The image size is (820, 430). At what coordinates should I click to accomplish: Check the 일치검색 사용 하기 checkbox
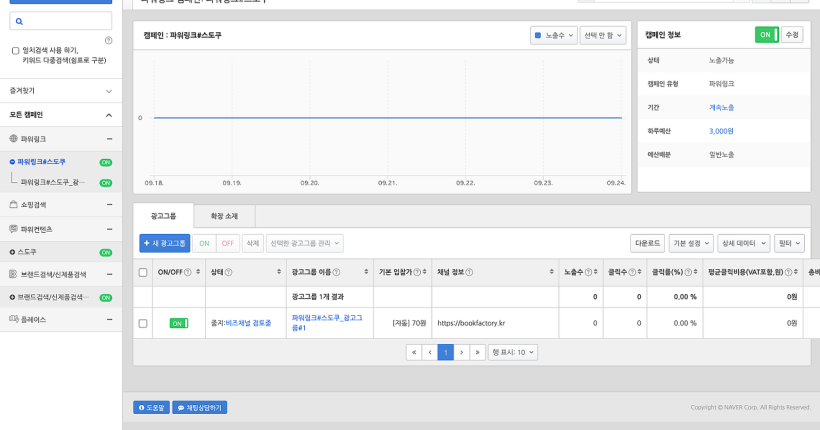coord(15,50)
